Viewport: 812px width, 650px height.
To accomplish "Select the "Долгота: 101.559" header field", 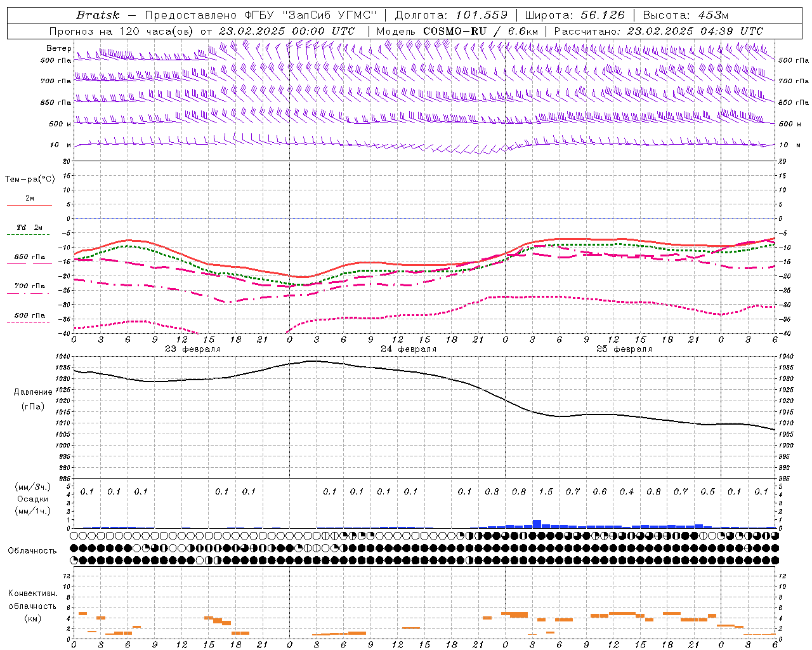I will click(x=451, y=15).
